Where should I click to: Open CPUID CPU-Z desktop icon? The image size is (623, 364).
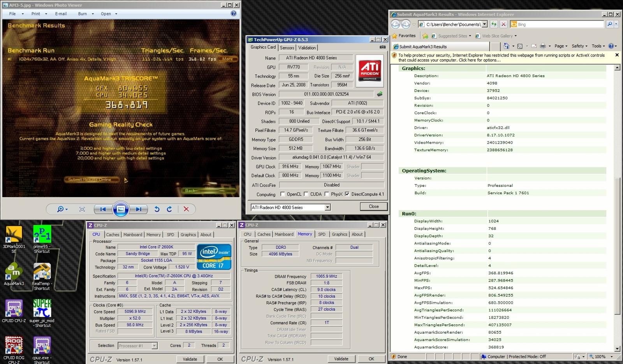[14, 311]
